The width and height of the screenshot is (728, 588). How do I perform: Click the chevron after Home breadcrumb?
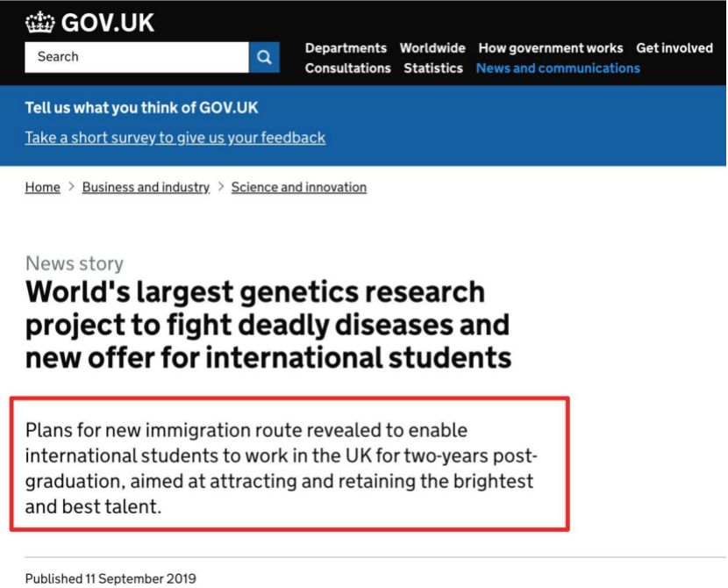[71, 187]
